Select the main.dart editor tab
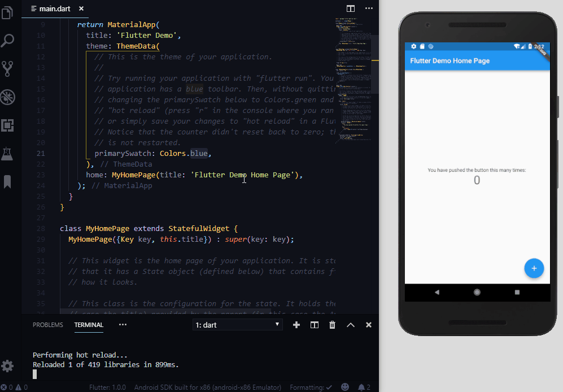563x392 pixels. tap(55, 8)
